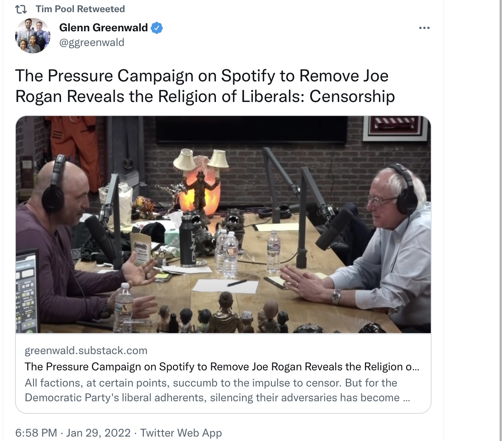Image resolution: width=504 pixels, height=441 pixels.
Task: Click the Glenn Greenwald display name
Action: [x=103, y=28]
